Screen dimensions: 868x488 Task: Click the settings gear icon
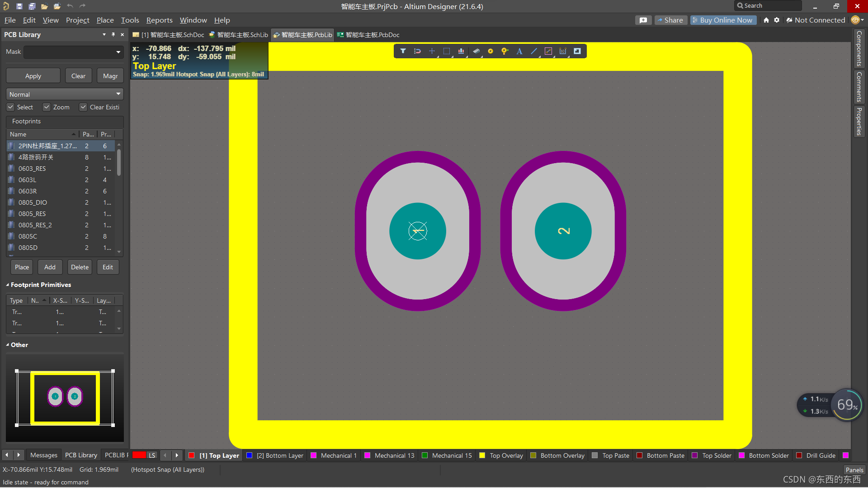(777, 20)
